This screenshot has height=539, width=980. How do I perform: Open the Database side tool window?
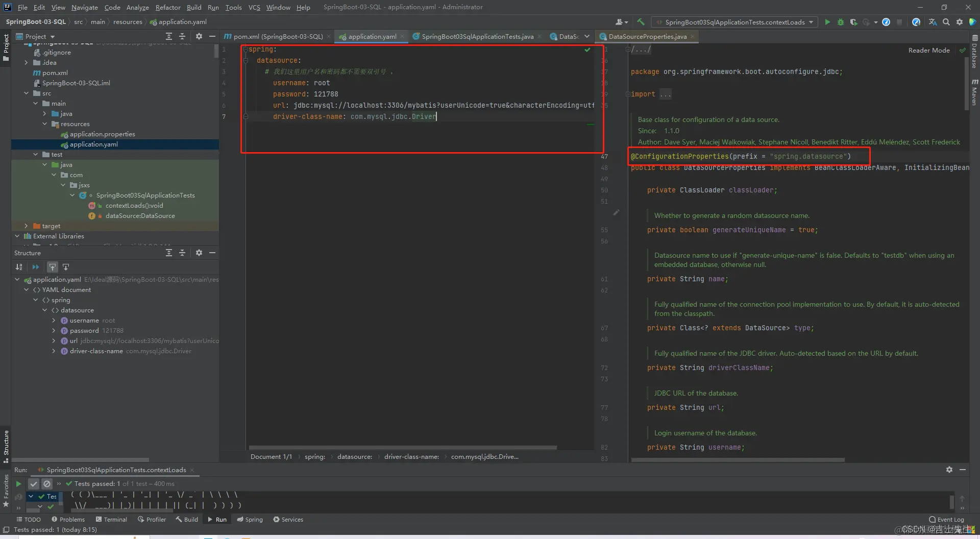(x=975, y=52)
